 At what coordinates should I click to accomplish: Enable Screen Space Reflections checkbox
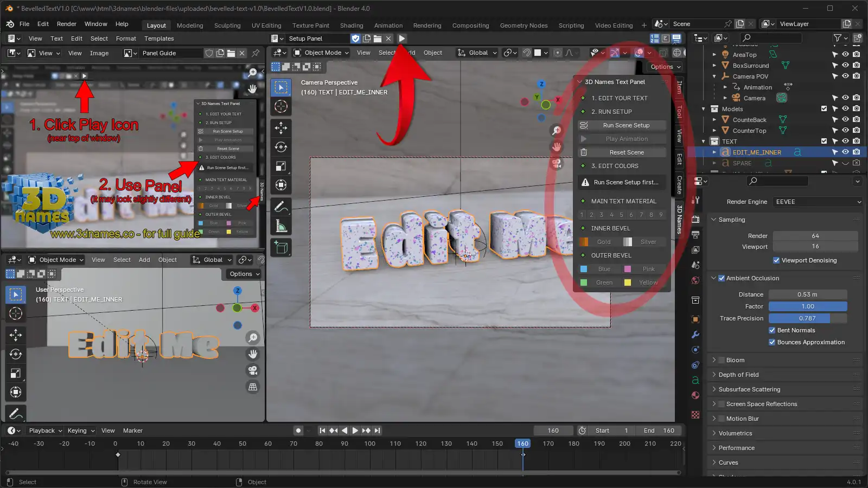(722, 404)
